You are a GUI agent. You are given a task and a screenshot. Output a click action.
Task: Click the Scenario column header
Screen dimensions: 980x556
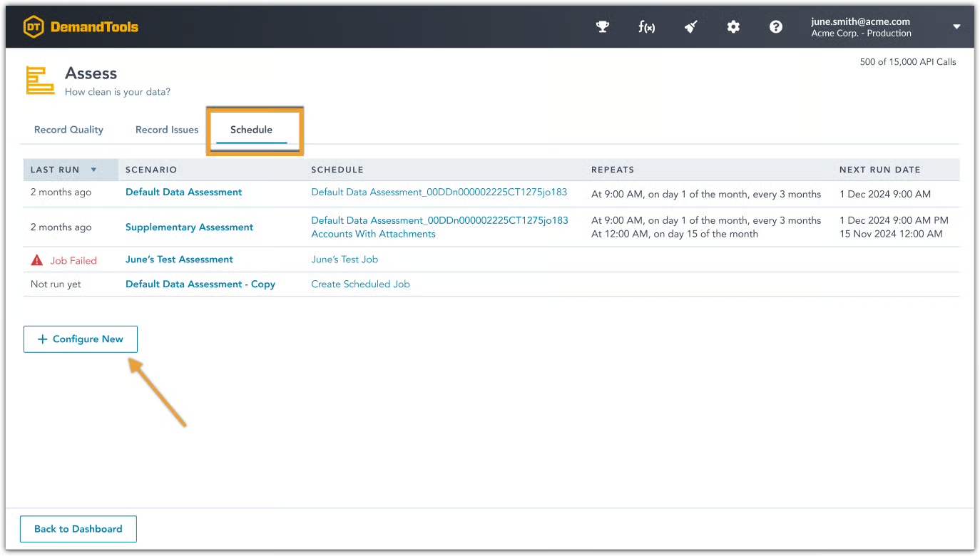pos(151,170)
